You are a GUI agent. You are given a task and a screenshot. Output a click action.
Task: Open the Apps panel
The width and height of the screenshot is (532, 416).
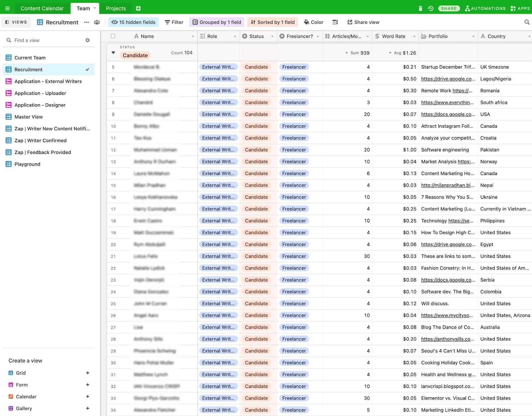click(x=520, y=8)
